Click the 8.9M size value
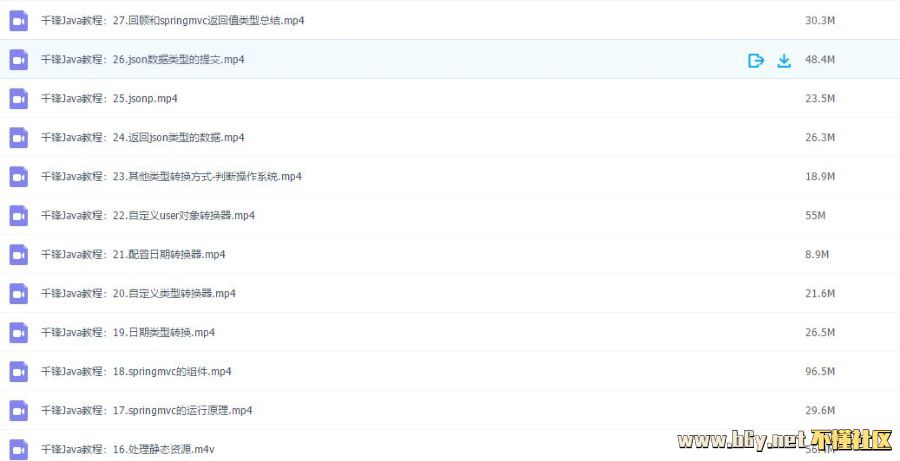The image size is (900, 461). click(x=817, y=254)
